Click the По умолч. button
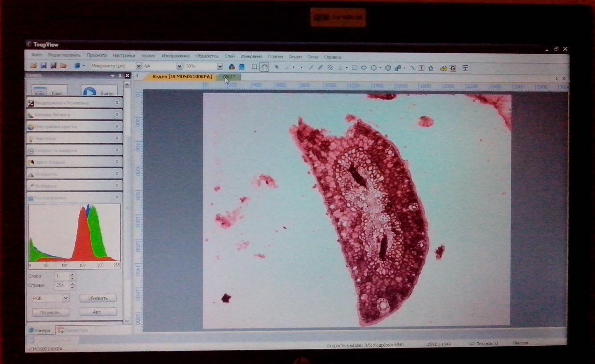This screenshot has height=364, width=595. coord(51,312)
